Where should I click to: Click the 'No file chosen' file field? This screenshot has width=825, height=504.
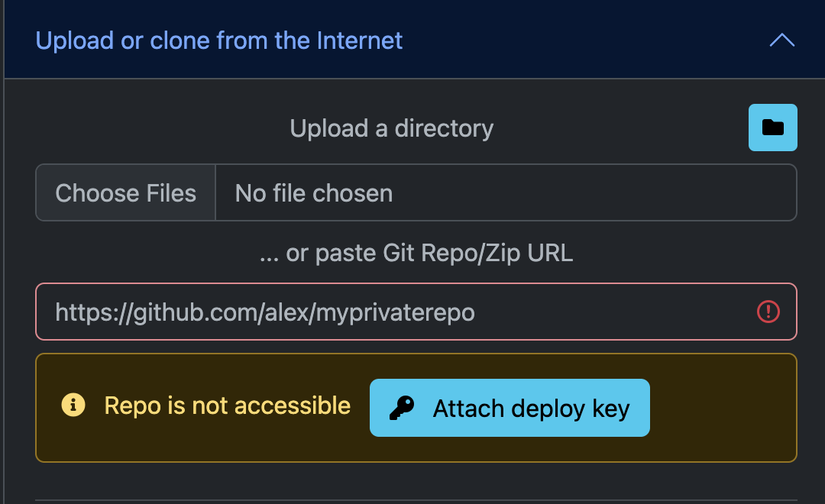click(505, 193)
